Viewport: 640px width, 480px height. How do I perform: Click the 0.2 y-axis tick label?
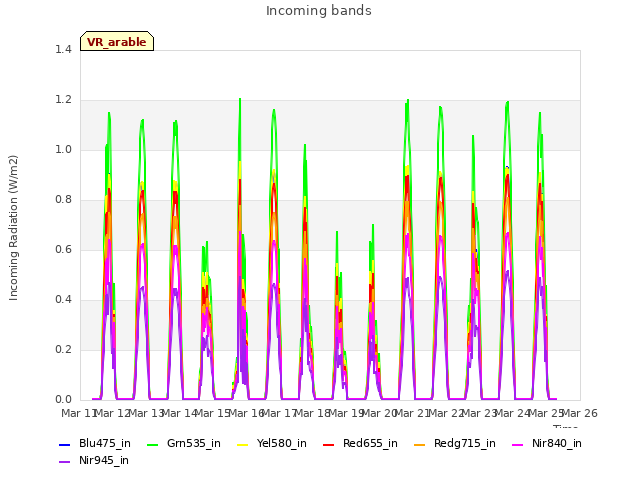tap(63, 349)
